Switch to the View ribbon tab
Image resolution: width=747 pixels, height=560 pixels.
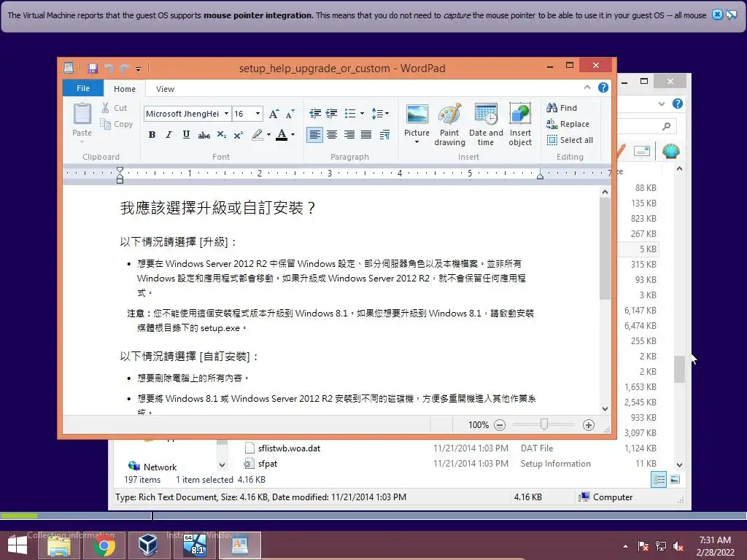coord(165,89)
